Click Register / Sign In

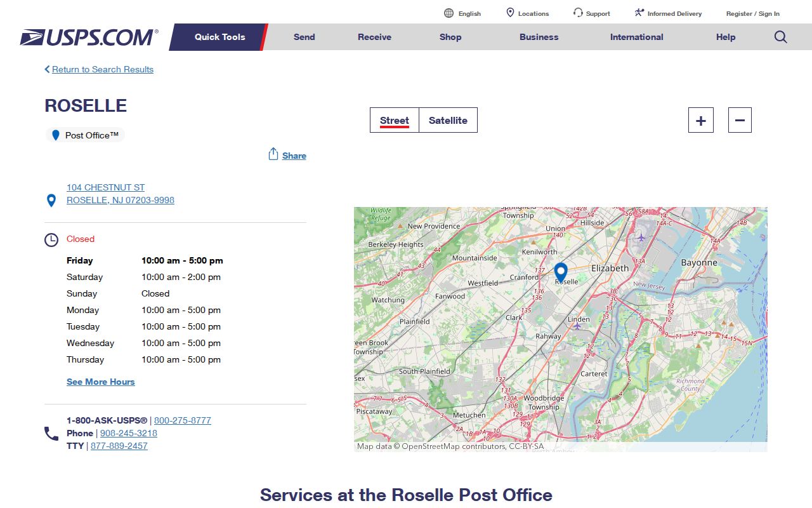coord(753,13)
